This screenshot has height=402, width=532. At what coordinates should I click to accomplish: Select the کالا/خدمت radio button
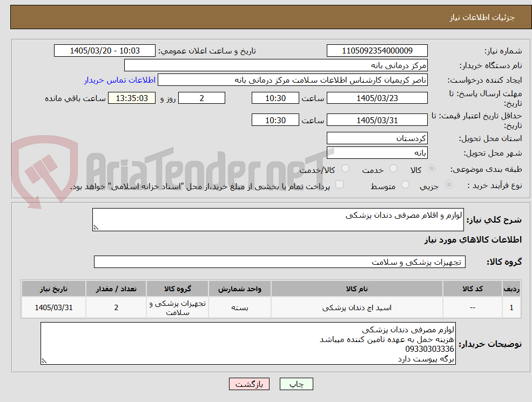pyautogui.click(x=345, y=169)
